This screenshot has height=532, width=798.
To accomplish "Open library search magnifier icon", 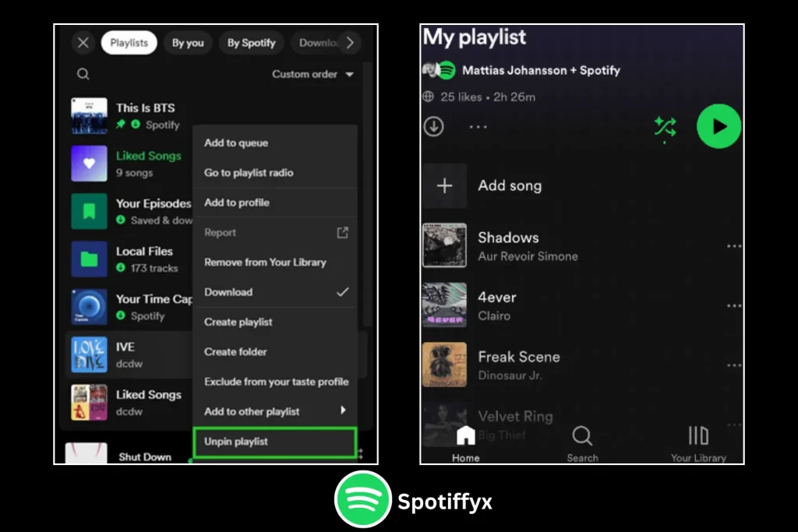I will tap(83, 74).
